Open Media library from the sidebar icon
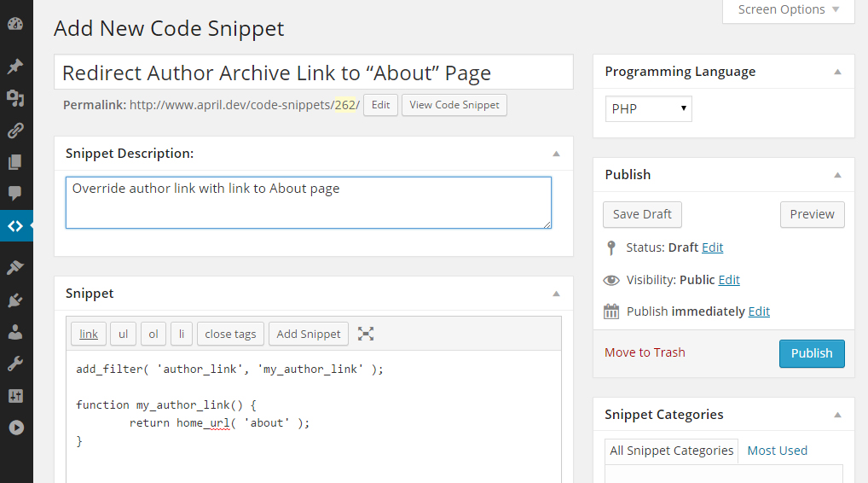Screen dimensions: 868x483 (x=15, y=99)
